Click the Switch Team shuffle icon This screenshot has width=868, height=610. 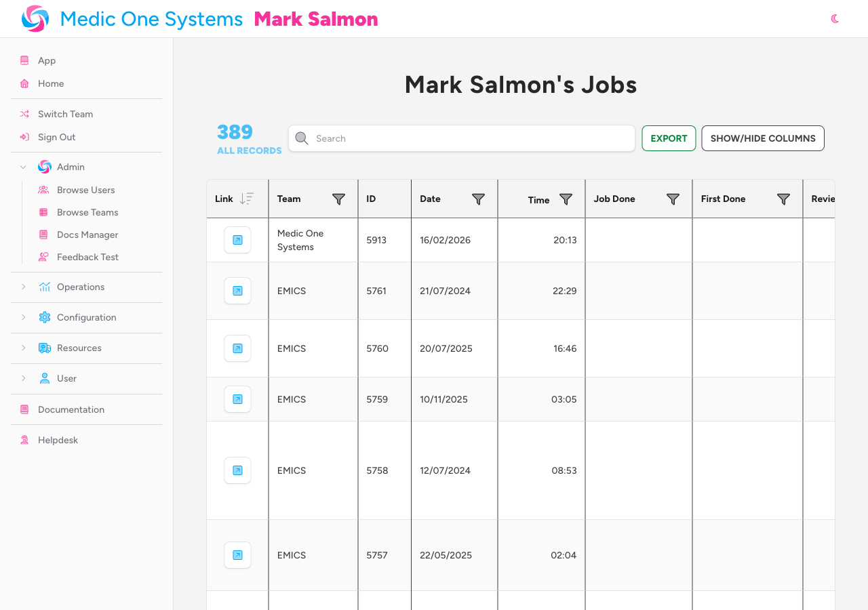24,114
